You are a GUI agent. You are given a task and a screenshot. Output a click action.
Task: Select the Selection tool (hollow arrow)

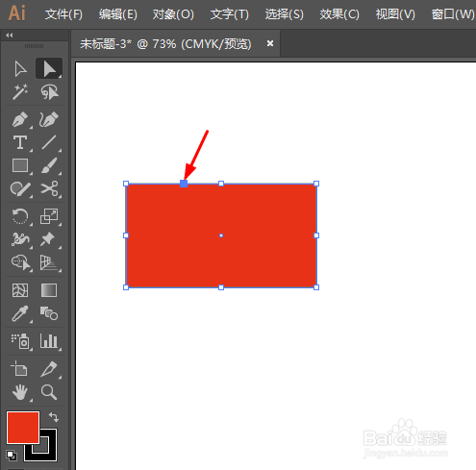pyautogui.click(x=20, y=69)
